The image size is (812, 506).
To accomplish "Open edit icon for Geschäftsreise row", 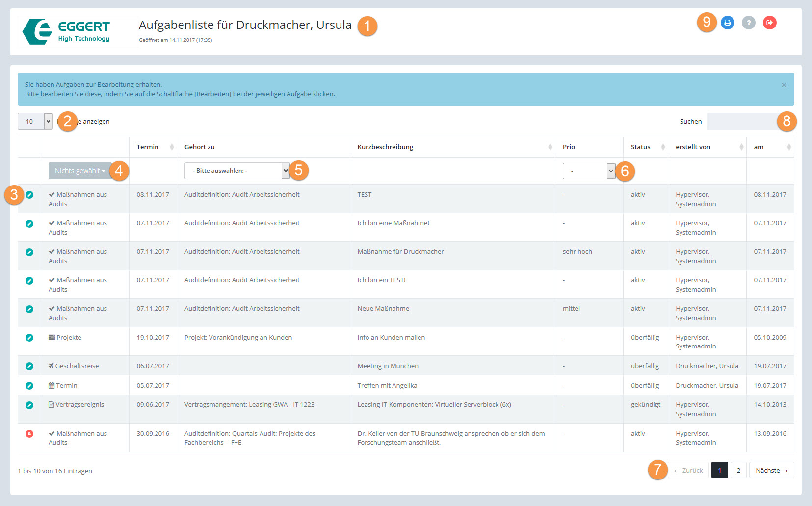I will tap(29, 366).
